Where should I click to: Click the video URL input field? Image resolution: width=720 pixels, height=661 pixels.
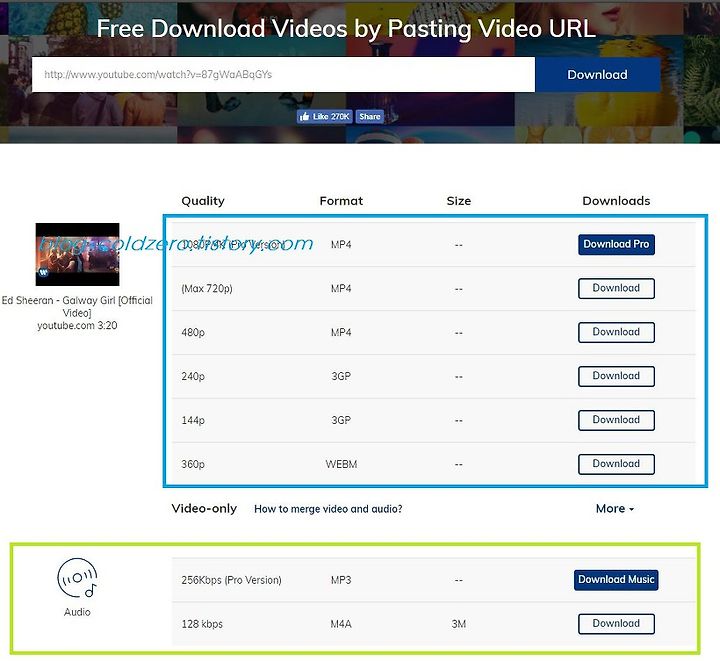pos(283,74)
